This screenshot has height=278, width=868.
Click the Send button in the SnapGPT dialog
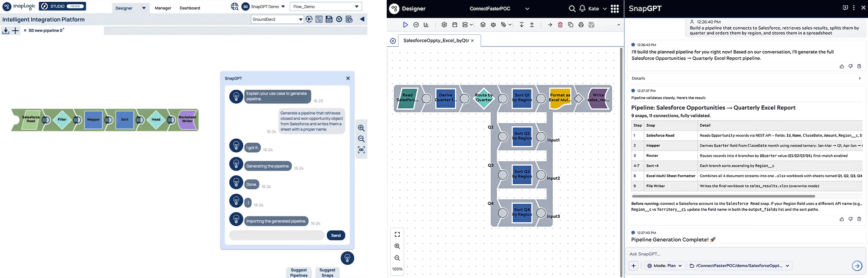tap(336, 235)
